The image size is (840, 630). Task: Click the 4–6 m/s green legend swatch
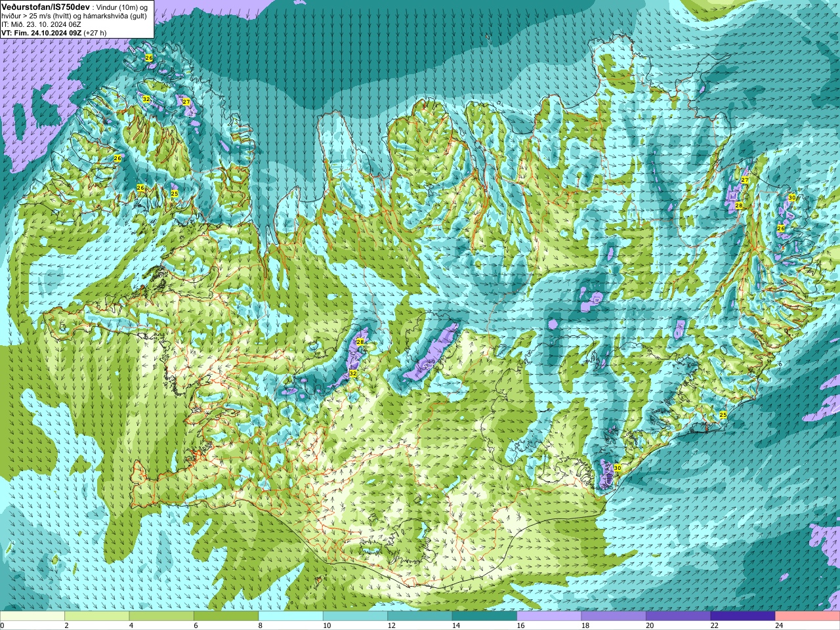[161, 616]
